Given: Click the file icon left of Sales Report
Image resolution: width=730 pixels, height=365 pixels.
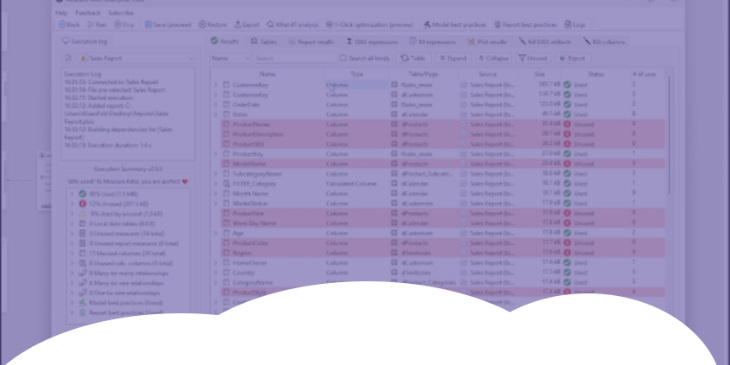Looking at the screenshot, I should 68,58.
